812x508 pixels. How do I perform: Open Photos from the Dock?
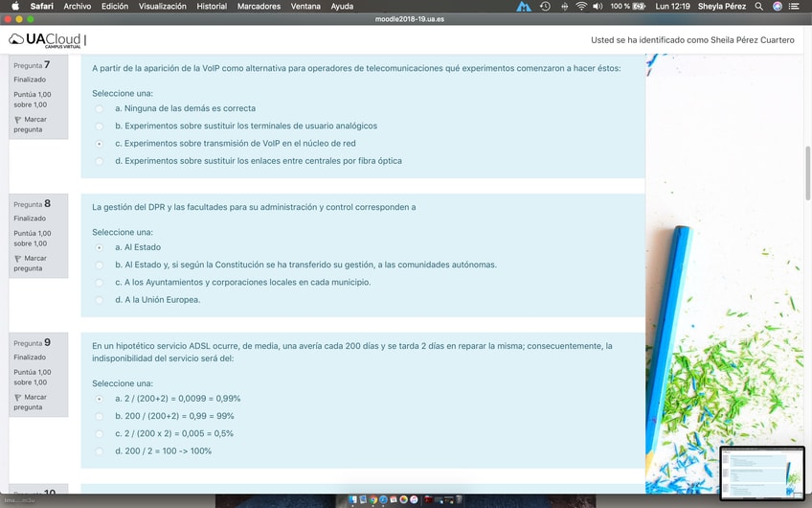click(403, 499)
